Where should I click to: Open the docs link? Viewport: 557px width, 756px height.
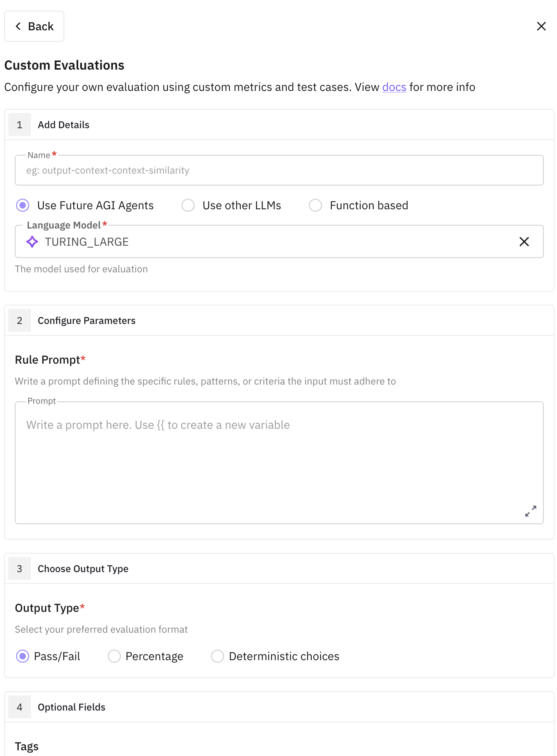394,87
